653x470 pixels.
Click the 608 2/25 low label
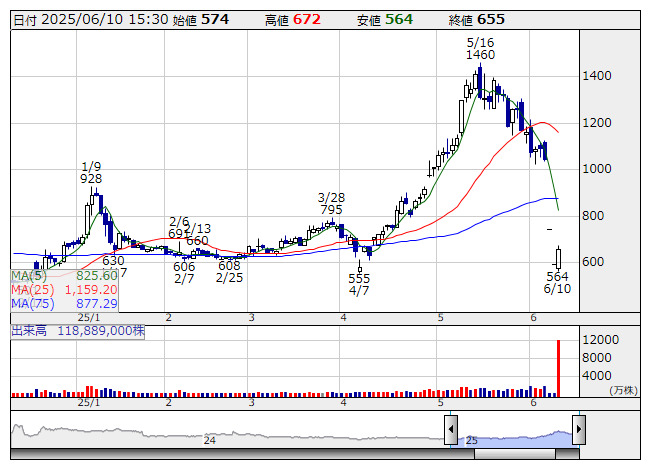229,271
